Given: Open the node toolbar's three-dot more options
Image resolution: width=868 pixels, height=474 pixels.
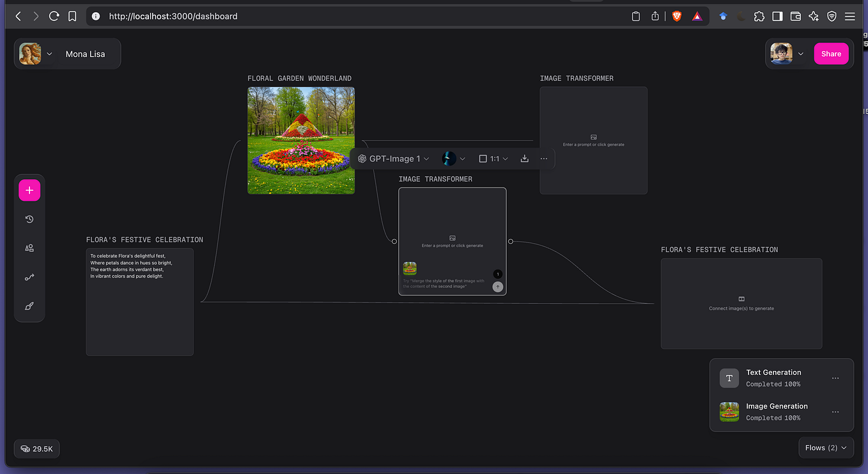Looking at the screenshot, I should pos(544,159).
